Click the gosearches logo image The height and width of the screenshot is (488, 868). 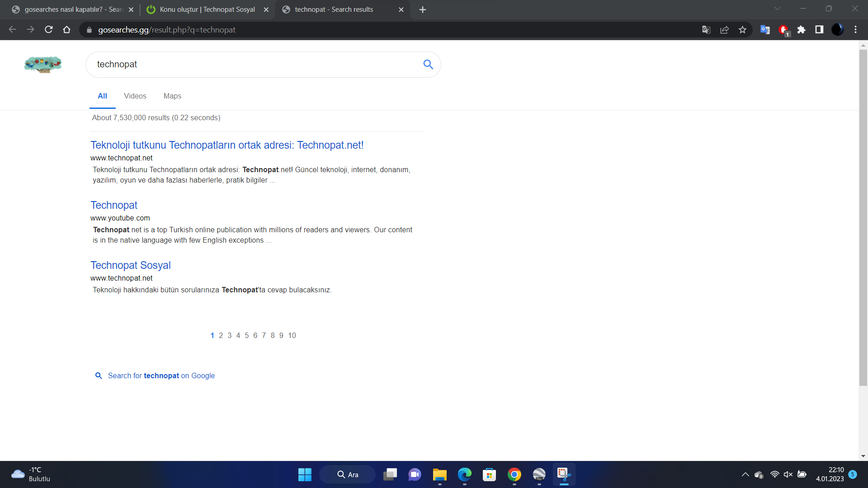coord(43,64)
